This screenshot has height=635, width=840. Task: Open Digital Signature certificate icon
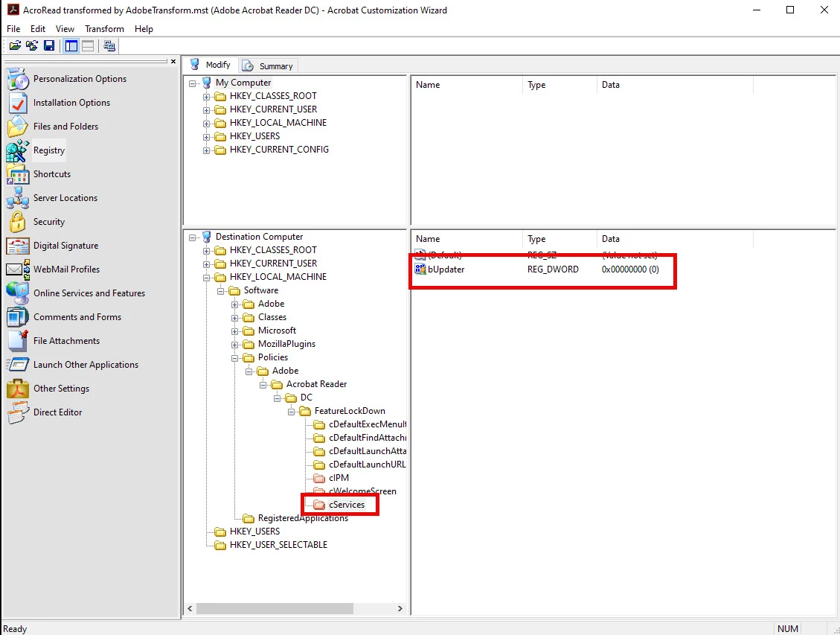pos(17,246)
